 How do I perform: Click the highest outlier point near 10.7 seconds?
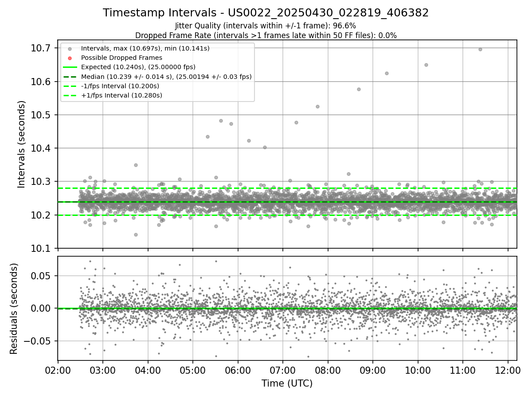480,49
